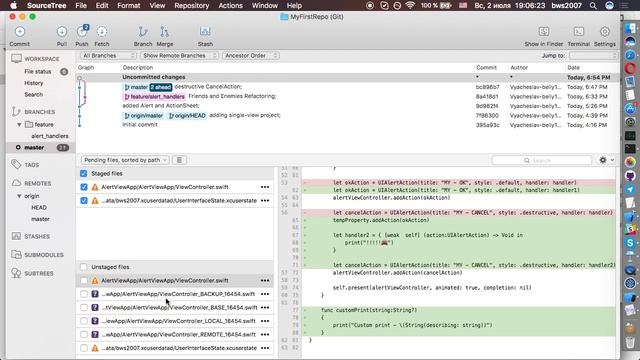Click the pending files list view icon
Image resolution: width=640 pixels, height=360 pixels.
pyautogui.click(x=179, y=160)
